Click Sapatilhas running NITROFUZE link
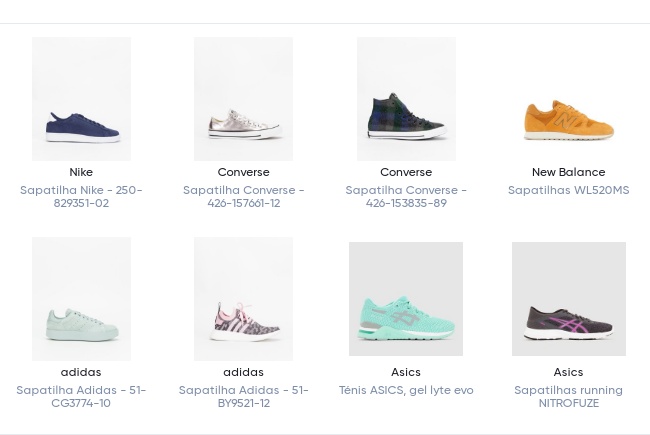 tap(568, 397)
